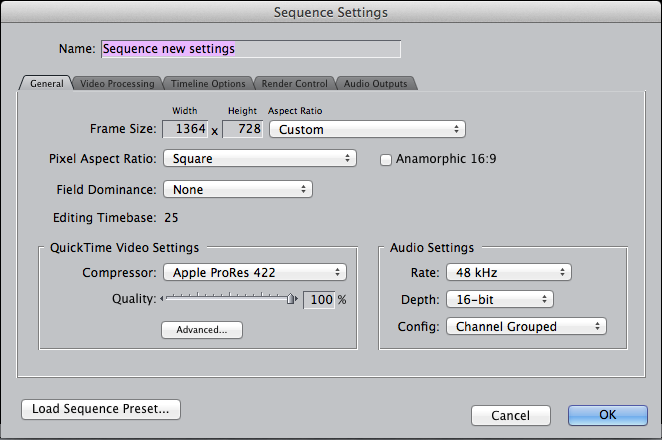Open the audio Rate dropdown

(507, 272)
